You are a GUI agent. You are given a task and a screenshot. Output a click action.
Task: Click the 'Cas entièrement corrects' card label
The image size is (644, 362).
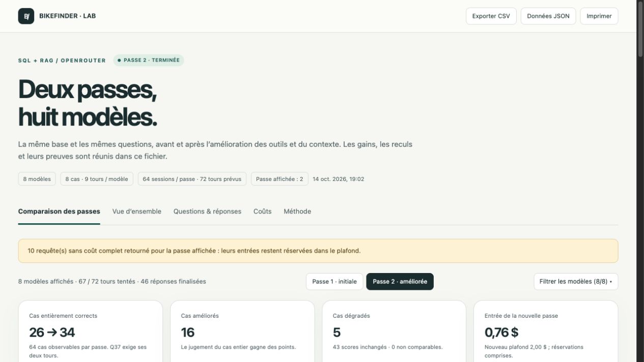point(63,316)
